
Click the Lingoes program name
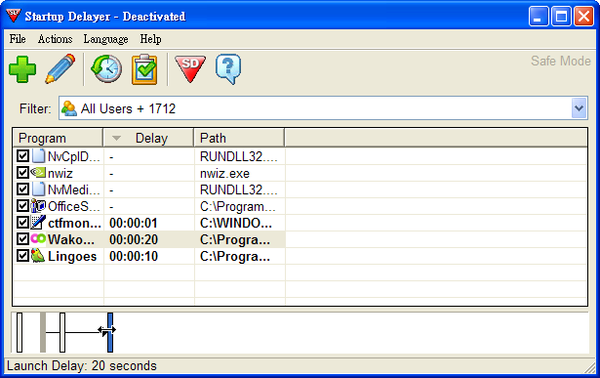pos(72,256)
